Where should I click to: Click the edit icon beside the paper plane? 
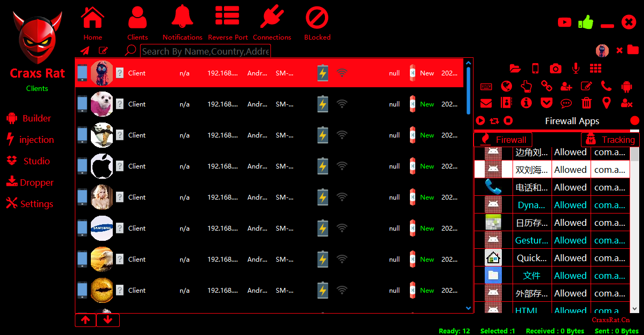(103, 51)
